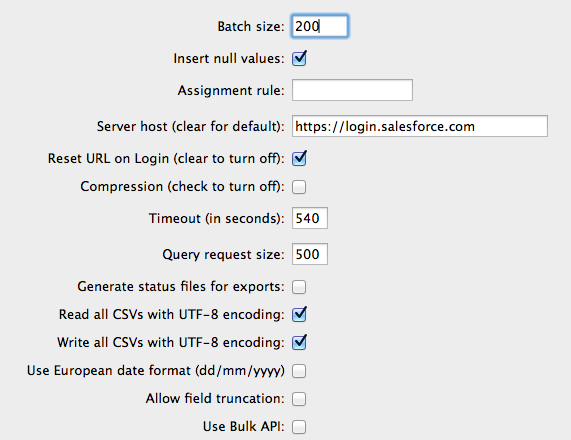The height and width of the screenshot is (440, 571).
Task: Click the 'Query request size' label text
Action: 223,254
